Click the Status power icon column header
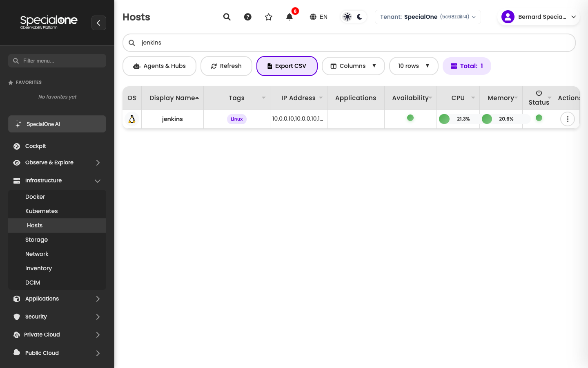The width and height of the screenshot is (588, 368). coord(539,98)
